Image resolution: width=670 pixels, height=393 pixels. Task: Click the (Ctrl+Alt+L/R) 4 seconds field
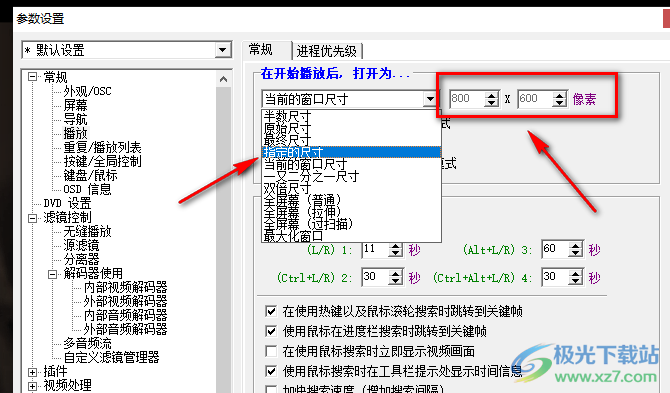[555, 277]
